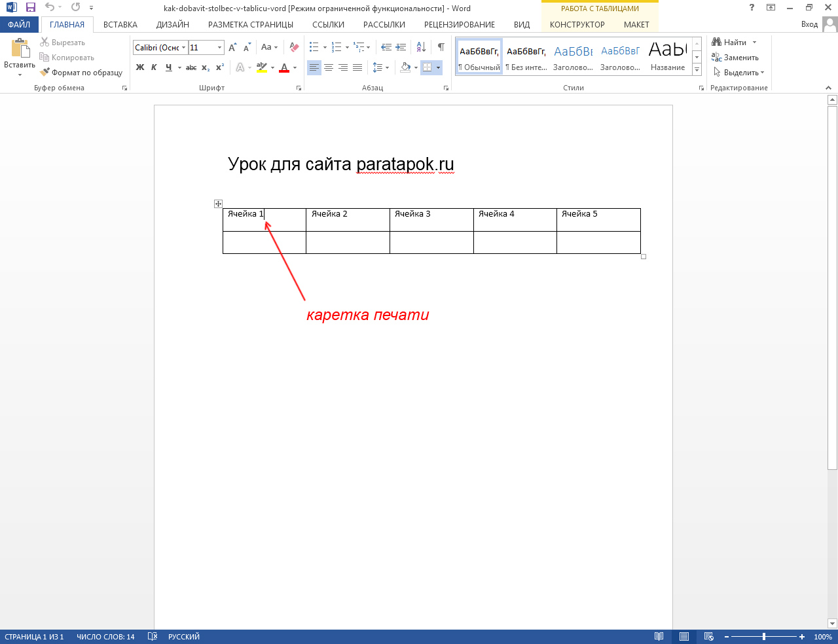The height and width of the screenshot is (644, 838).
Task: Click the Undo arrow icon
Action: click(50, 8)
